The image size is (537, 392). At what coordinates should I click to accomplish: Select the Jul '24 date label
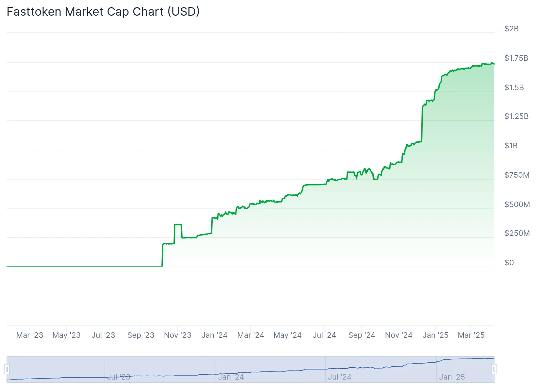(x=324, y=335)
